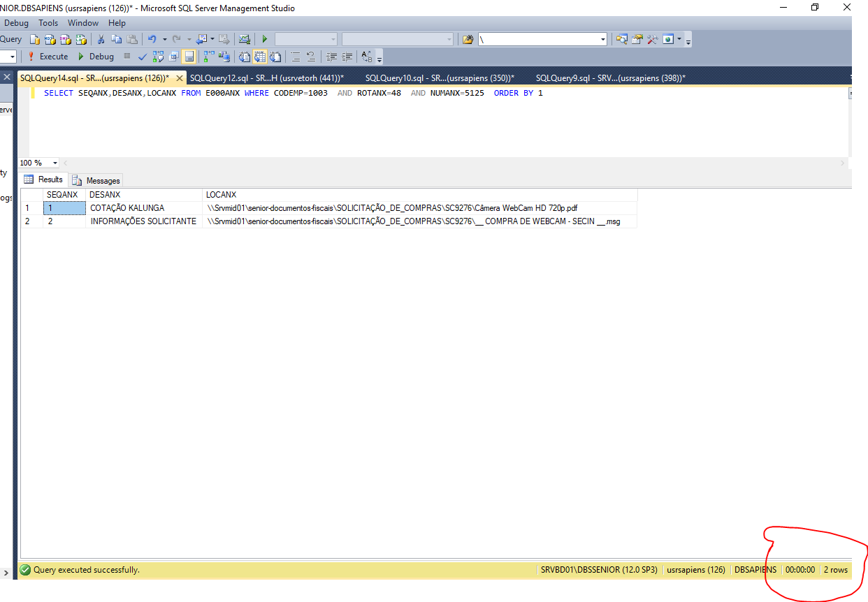Click the Execute query button
The width and height of the screenshot is (868, 602).
(48, 57)
